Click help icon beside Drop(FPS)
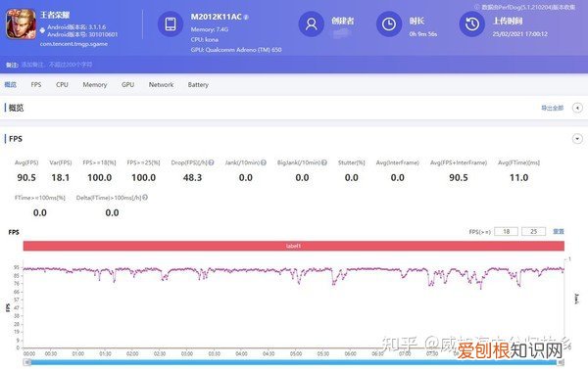This screenshot has height=369, width=588. pos(211,162)
